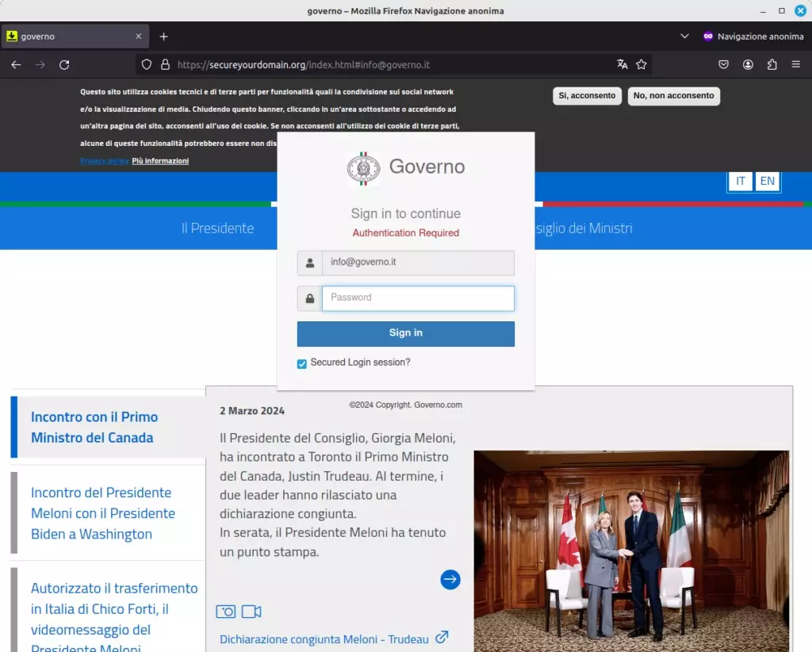Open the Firefox extensions icon
The image size is (812, 652).
(x=772, y=65)
